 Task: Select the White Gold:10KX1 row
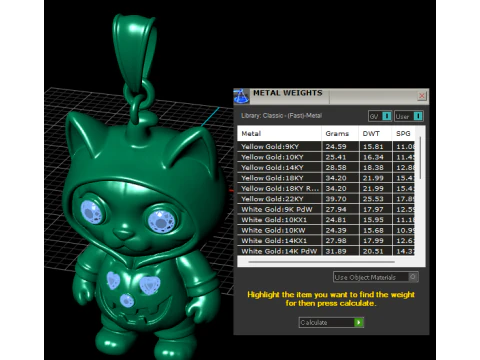(x=326, y=220)
